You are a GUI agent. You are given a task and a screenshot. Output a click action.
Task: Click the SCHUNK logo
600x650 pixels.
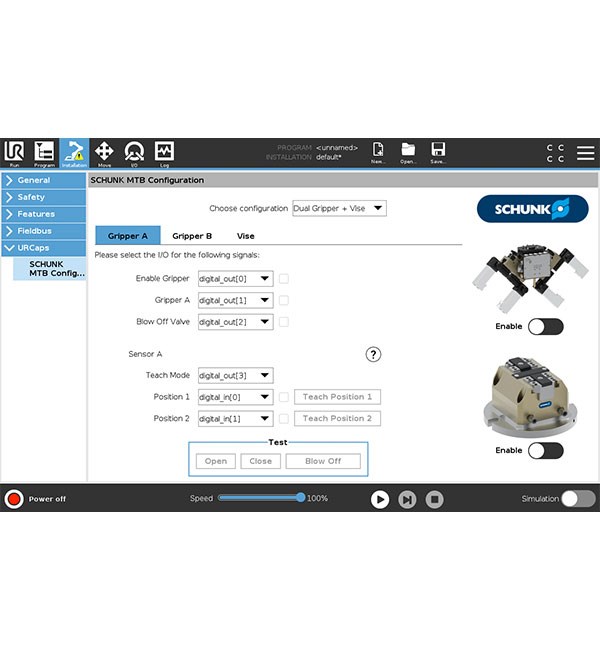[532, 209]
